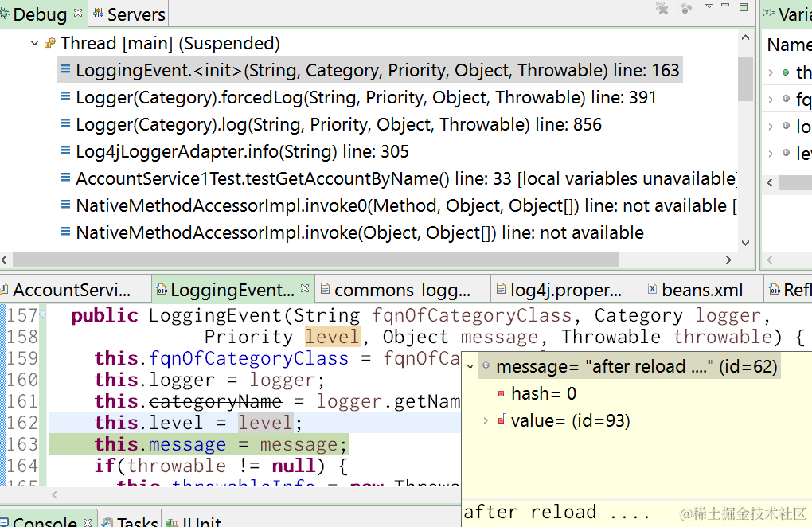Collapse the message variable in hover popup
The width and height of the screenshot is (812, 527).
[x=470, y=366]
